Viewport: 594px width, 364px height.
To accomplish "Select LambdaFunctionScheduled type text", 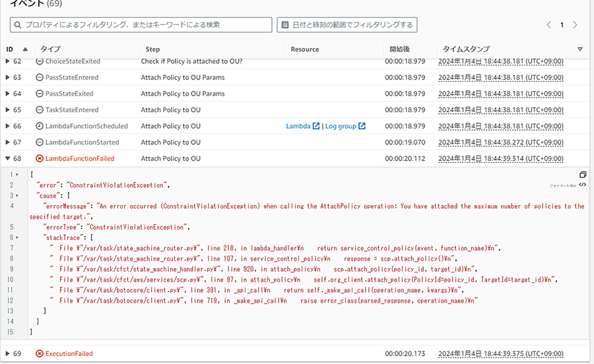I will point(86,127).
